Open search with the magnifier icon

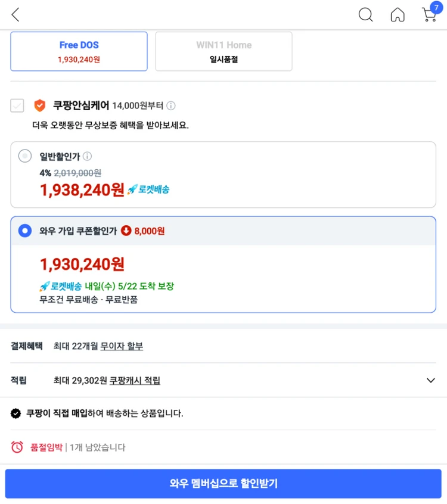(x=365, y=14)
